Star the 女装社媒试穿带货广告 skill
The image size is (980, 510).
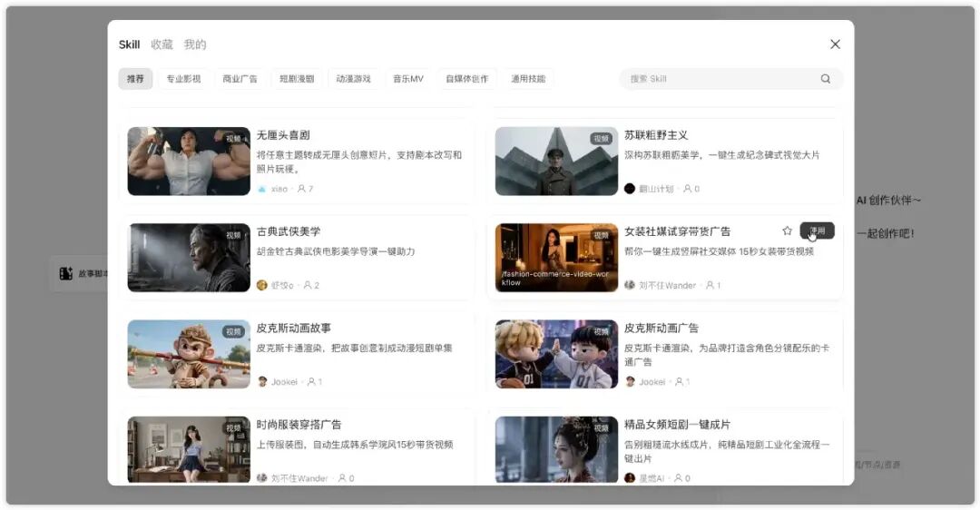[x=787, y=230]
